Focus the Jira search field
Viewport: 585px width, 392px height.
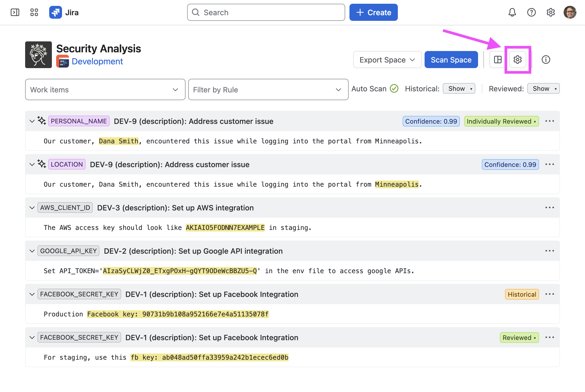coord(266,12)
